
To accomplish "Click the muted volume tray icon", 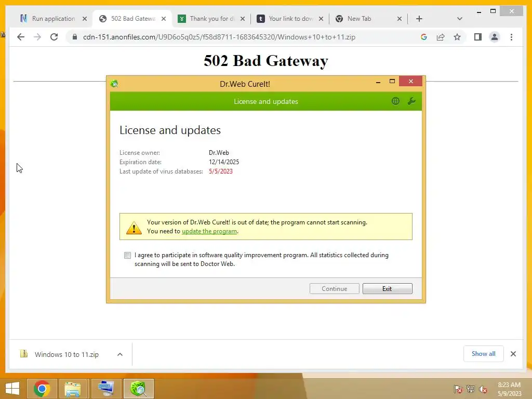I will (x=483, y=389).
